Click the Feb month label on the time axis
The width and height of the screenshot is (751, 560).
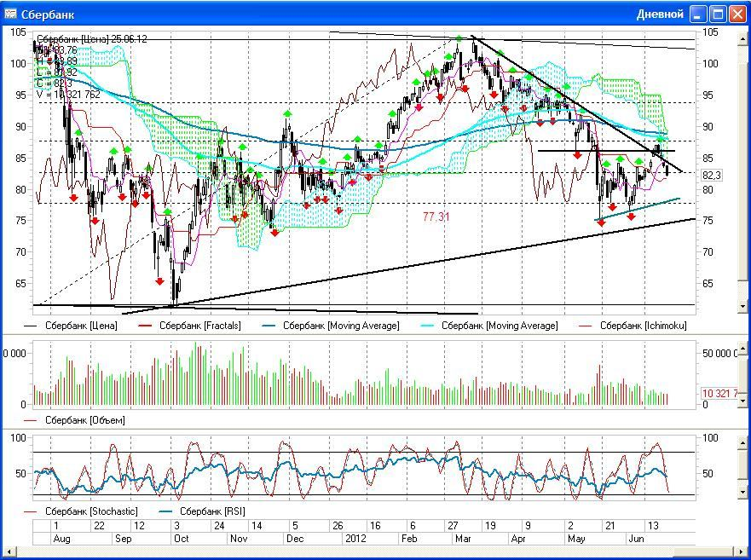[x=409, y=539]
